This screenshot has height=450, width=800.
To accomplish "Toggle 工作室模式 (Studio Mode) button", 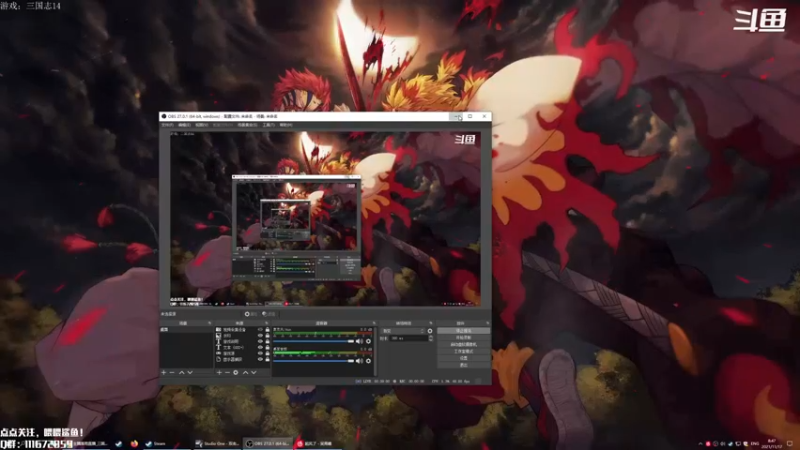I will [x=464, y=352].
